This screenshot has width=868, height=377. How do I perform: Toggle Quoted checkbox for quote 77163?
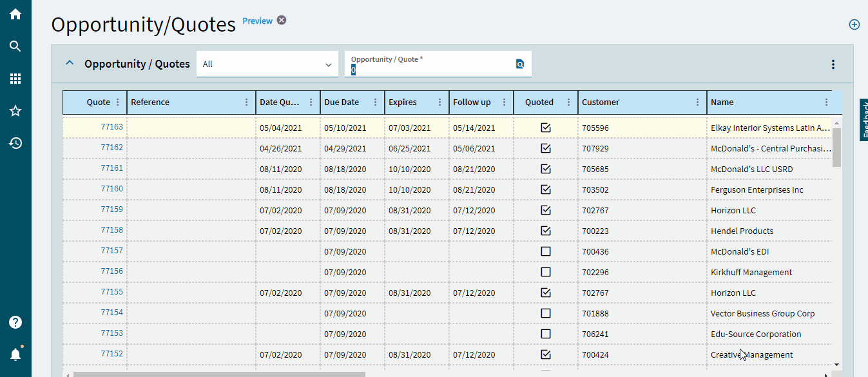click(546, 128)
